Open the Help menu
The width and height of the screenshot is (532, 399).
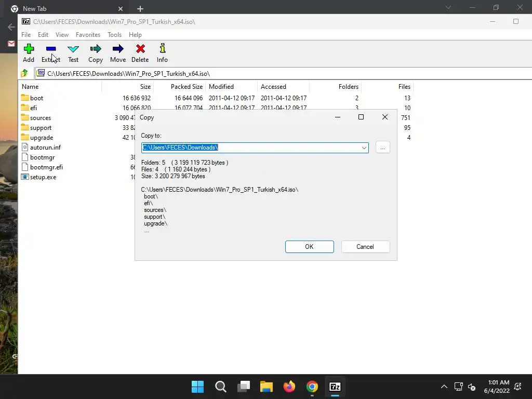click(135, 35)
